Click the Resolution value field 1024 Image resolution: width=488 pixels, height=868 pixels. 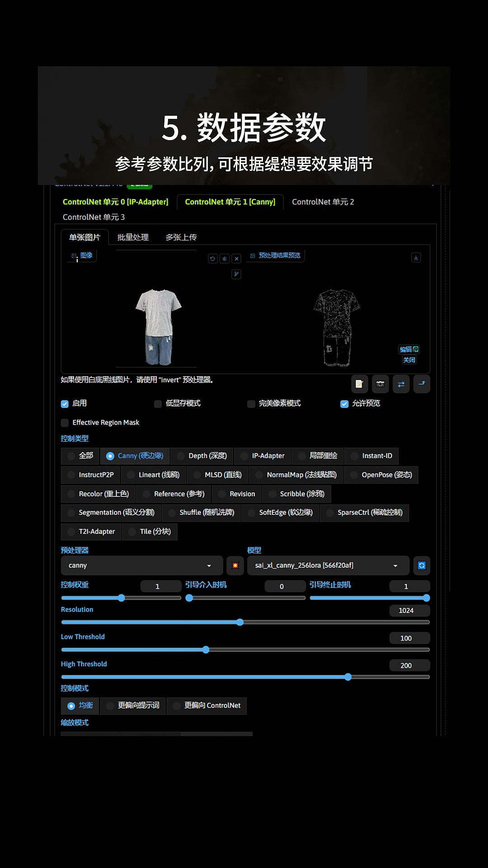point(409,611)
